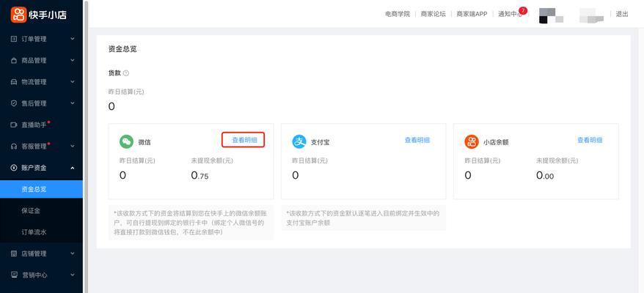Expand the 客服管理 chevron

click(x=73, y=146)
